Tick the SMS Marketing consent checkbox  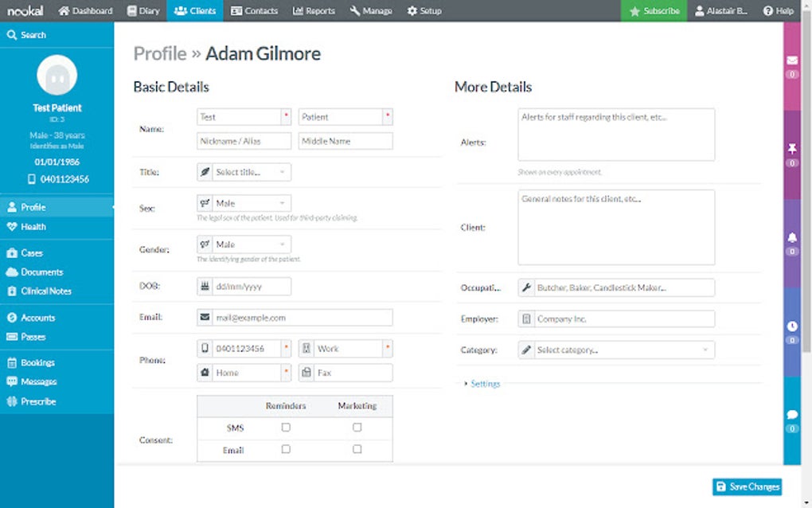(357, 428)
